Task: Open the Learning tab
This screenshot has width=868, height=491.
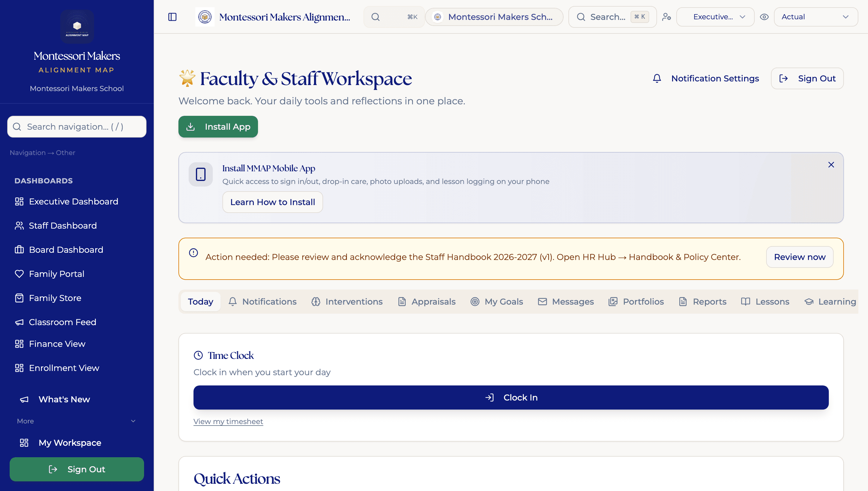Action: 830,302
